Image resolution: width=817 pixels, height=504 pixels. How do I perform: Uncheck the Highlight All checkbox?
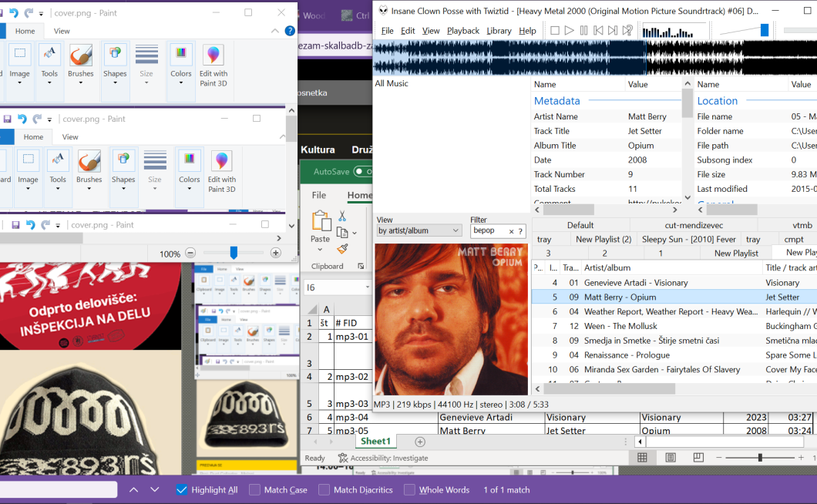182,489
